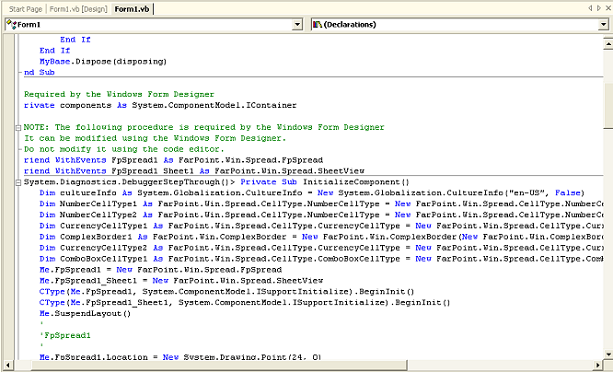This screenshot has height=372, width=613.
Task: Click the 'FpSpread1' green comment
Action: pos(65,335)
